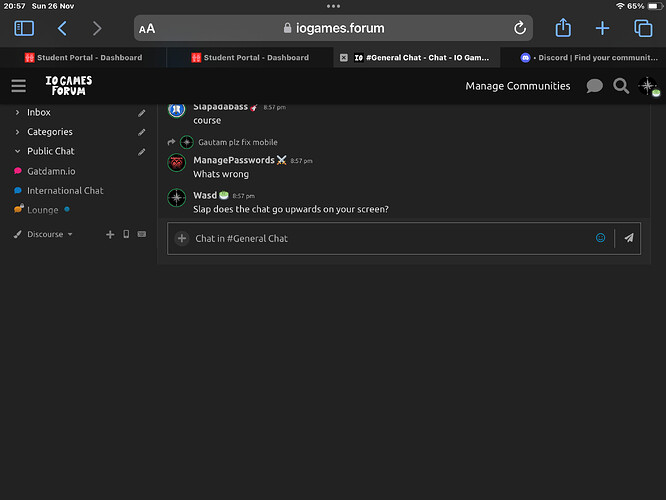
Task: Edit the Inbox section with pencil
Action: click(x=141, y=113)
